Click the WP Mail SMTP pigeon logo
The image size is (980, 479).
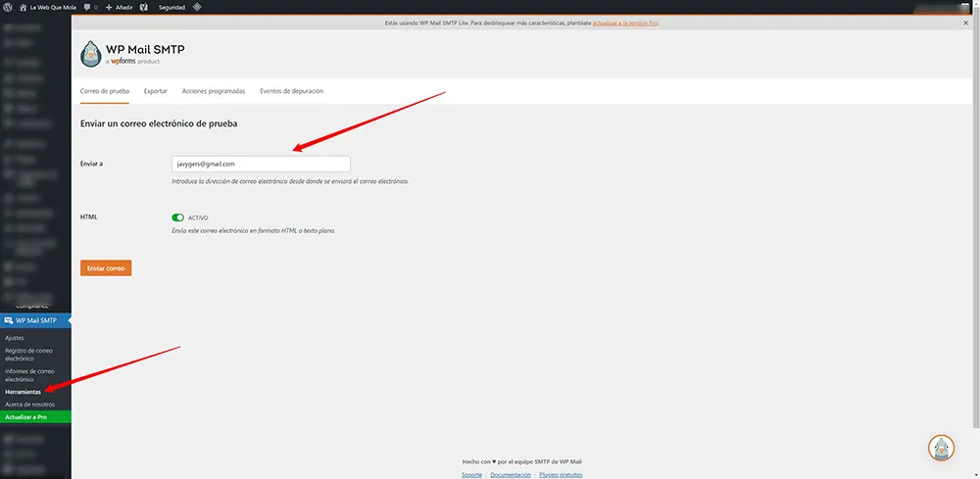[x=91, y=54]
